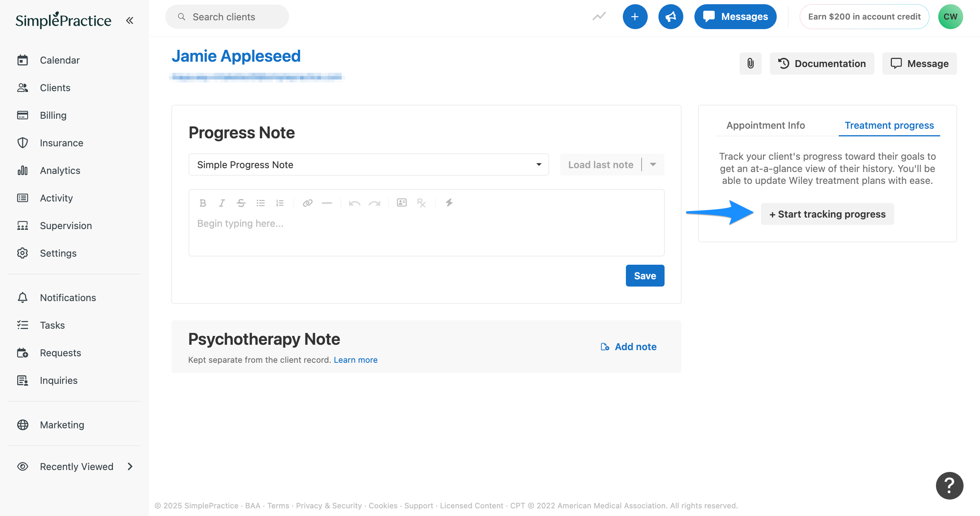
Task: Click the Supervision sidebar icon
Action: 23,226
